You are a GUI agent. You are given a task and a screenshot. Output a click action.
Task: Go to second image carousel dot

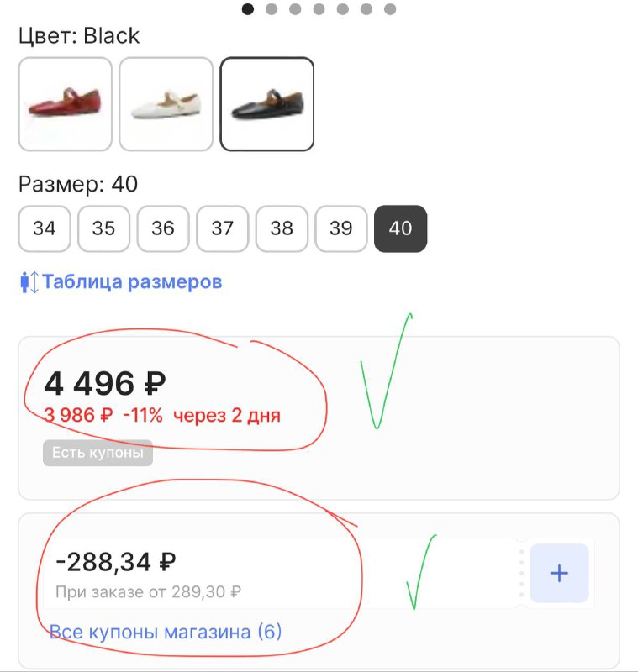[x=272, y=9]
